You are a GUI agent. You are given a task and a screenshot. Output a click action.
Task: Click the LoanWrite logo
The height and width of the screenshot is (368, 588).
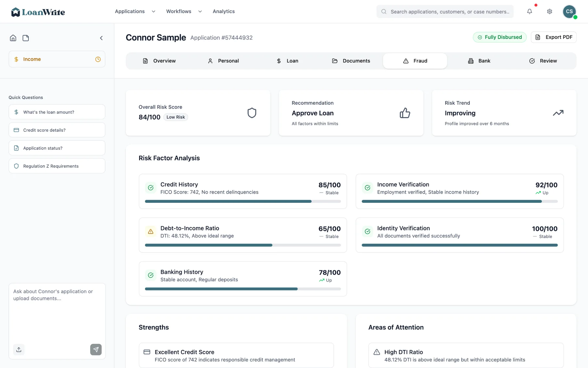point(38,12)
